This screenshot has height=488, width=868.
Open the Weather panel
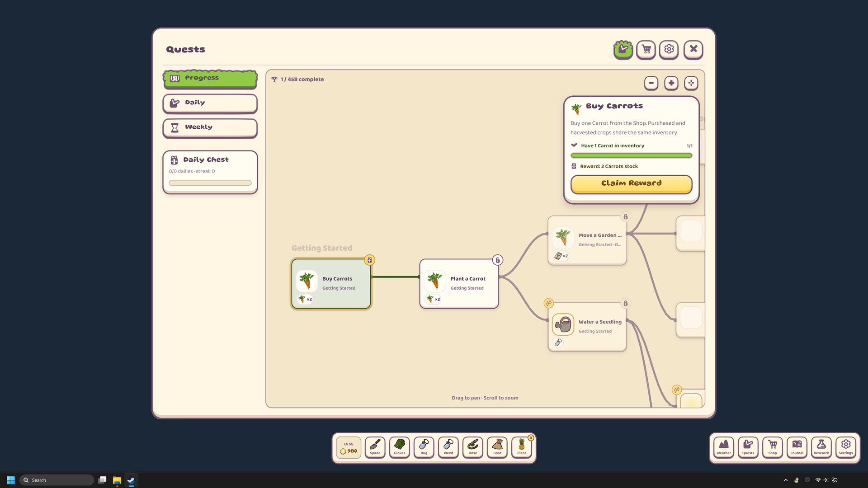724,447
